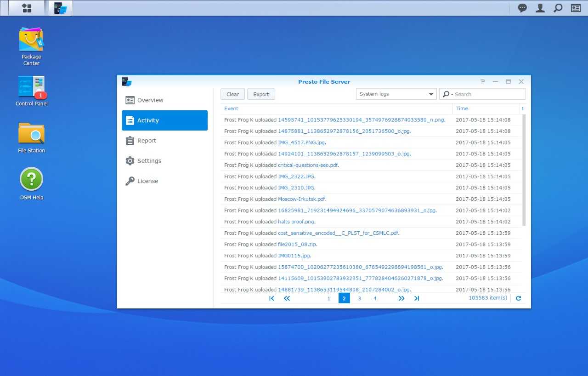Open link file2015_08.zip
The width and height of the screenshot is (588, 376).
pos(297,245)
